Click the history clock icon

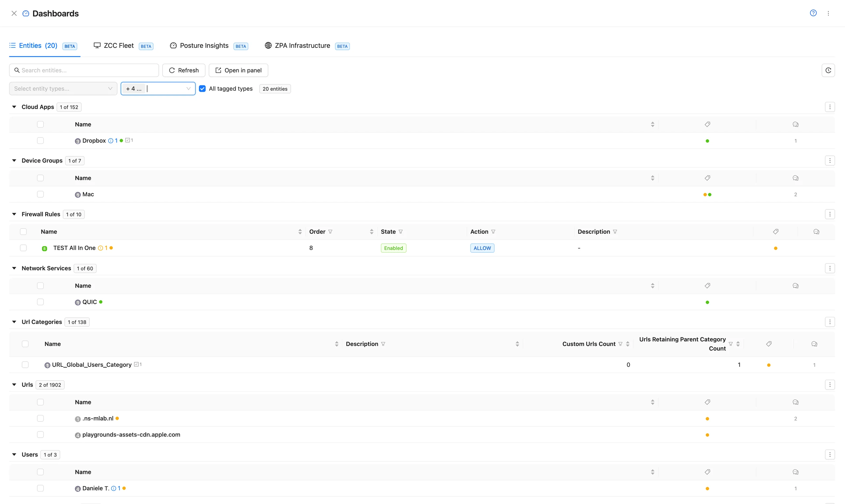(x=828, y=70)
